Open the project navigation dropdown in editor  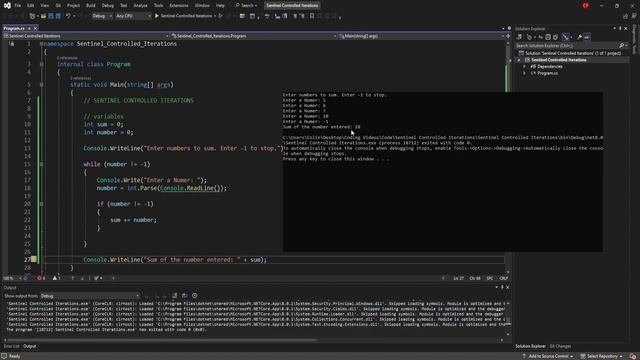86,36
